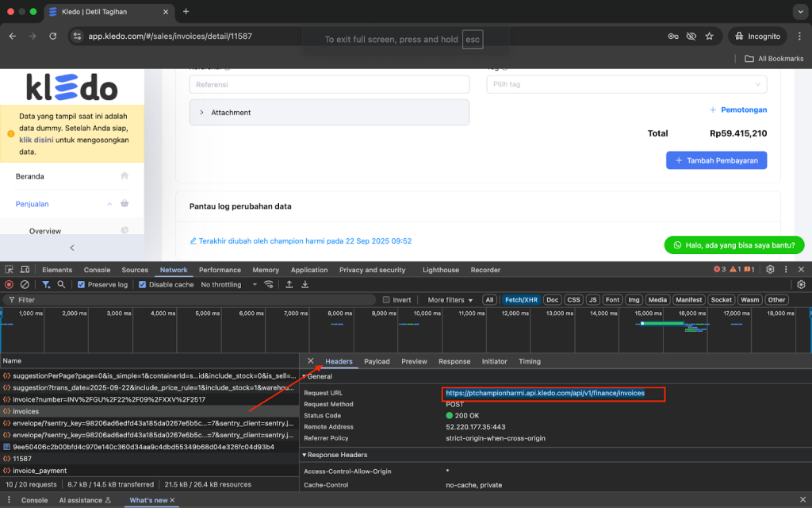Stop recording network log
Screen dimensions: 812x508
[x=9, y=284]
